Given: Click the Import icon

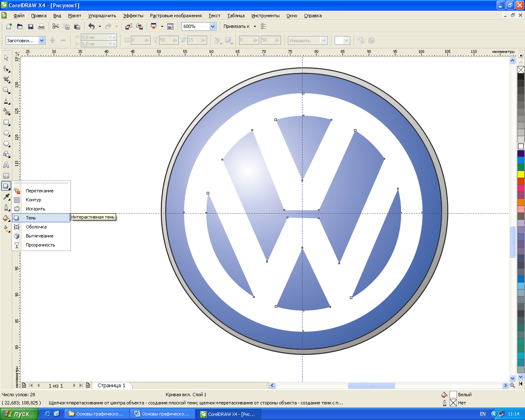Looking at the screenshot, I should (x=129, y=26).
